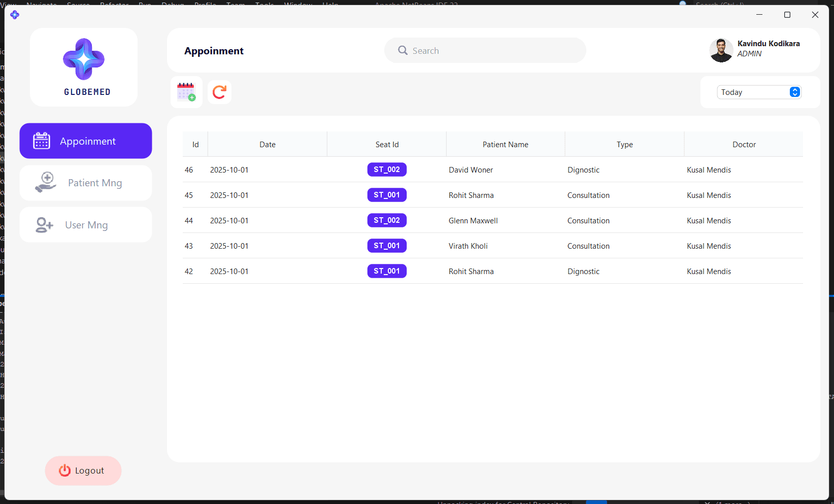Viewport: 834px width, 504px height.
Task: Click appointment id 45
Action: coord(189,195)
